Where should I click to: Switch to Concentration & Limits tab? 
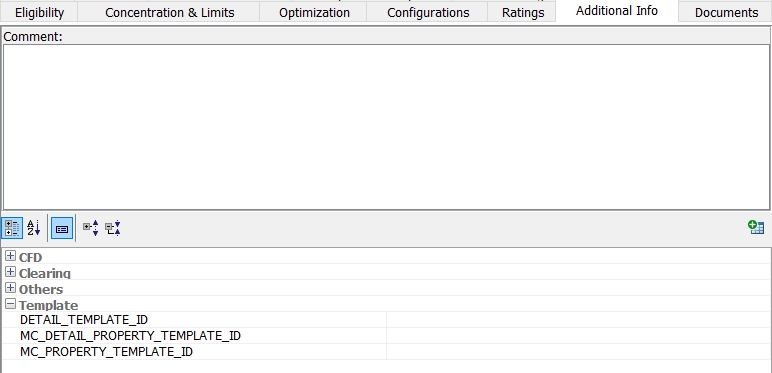click(x=169, y=12)
